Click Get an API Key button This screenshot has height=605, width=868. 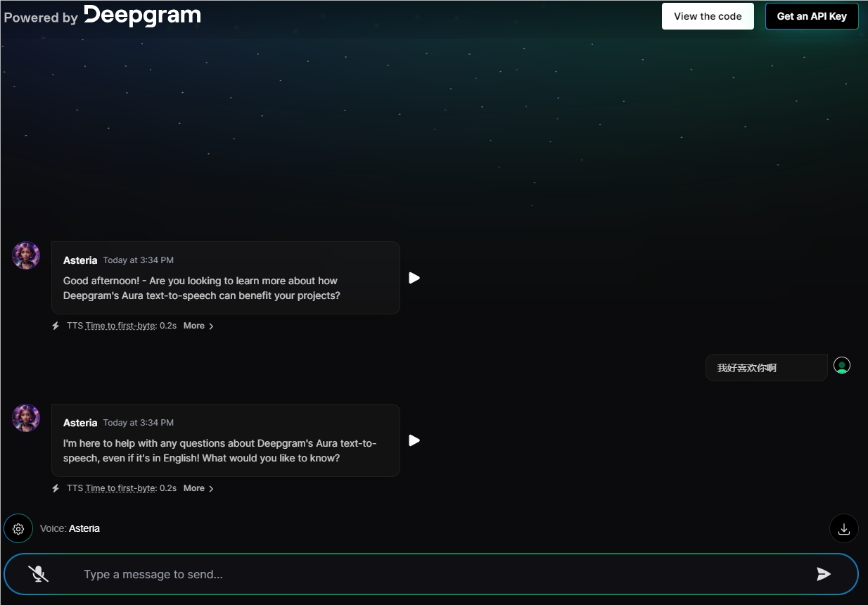pos(812,16)
